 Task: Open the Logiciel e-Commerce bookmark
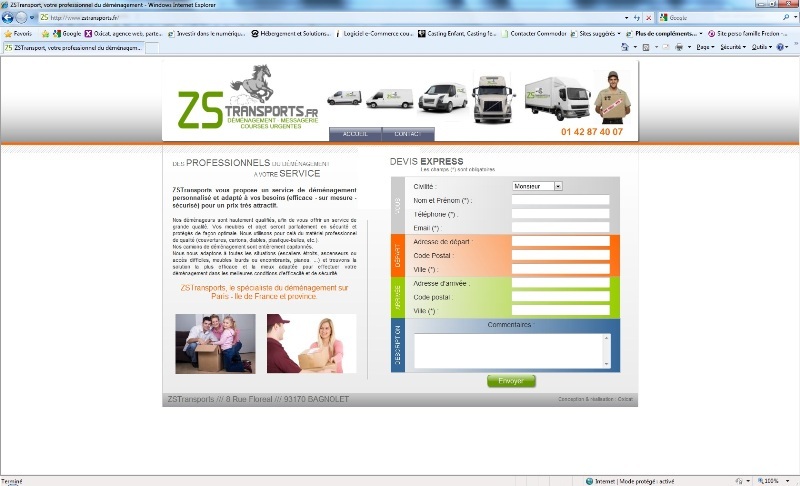tap(373, 34)
